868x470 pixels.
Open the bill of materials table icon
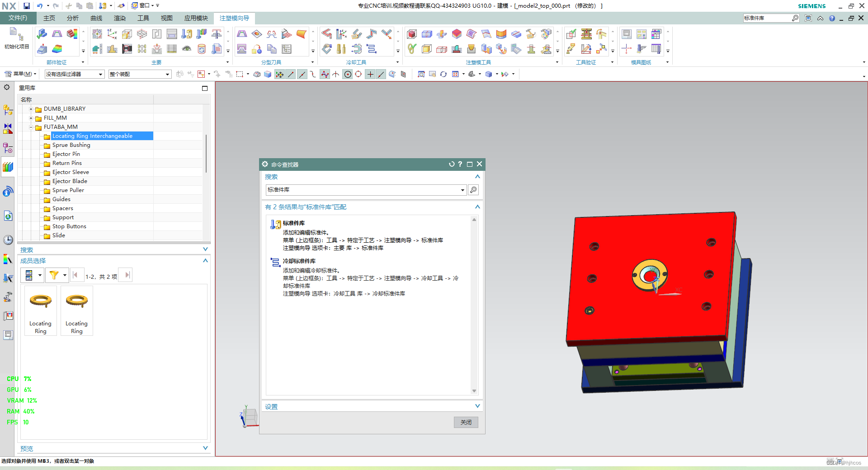(172, 49)
